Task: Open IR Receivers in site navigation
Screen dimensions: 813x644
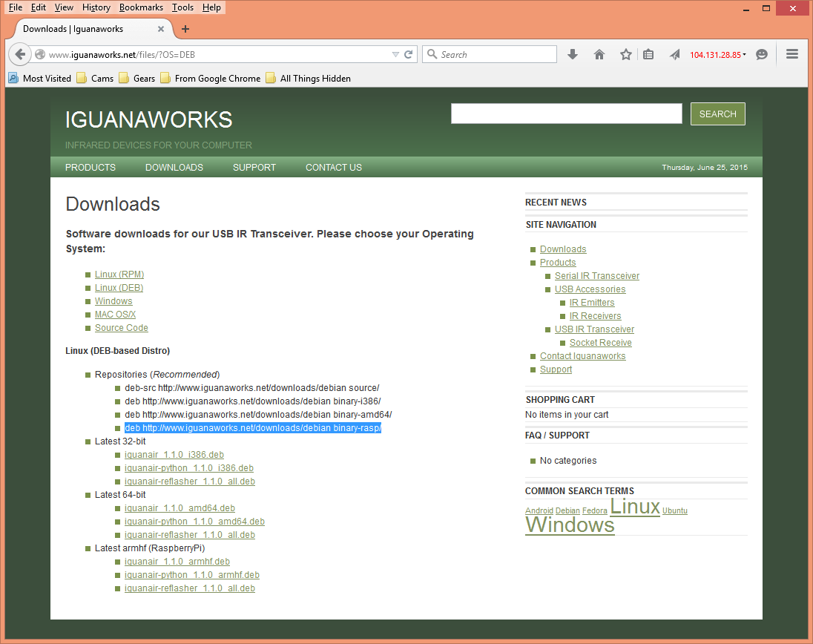Action: tap(595, 316)
